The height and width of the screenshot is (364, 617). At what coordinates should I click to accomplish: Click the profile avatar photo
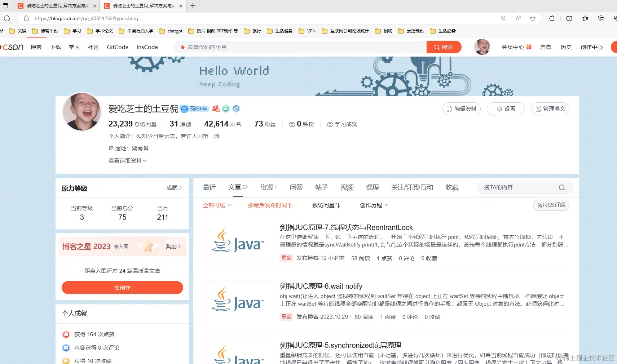[82, 112]
